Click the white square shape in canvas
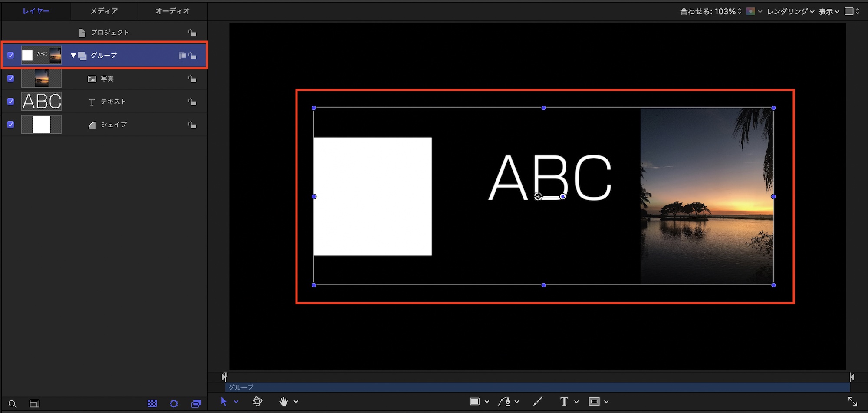This screenshot has height=413, width=868. tap(372, 196)
